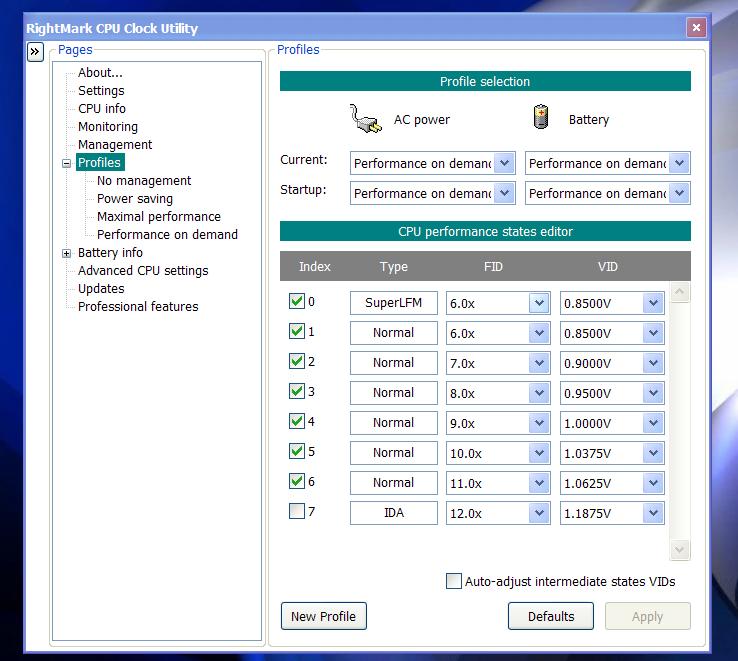The height and width of the screenshot is (661, 738).
Task: Open VID dropdown showing 1.0000V
Action: pyautogui.click(x=653, y=423)
